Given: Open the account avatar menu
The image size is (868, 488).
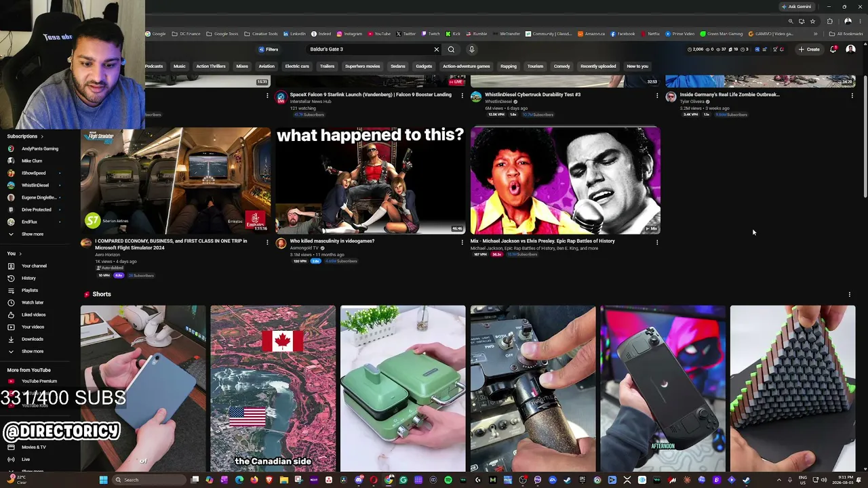Looking at the screenshot, I should (x=850, y=49).
